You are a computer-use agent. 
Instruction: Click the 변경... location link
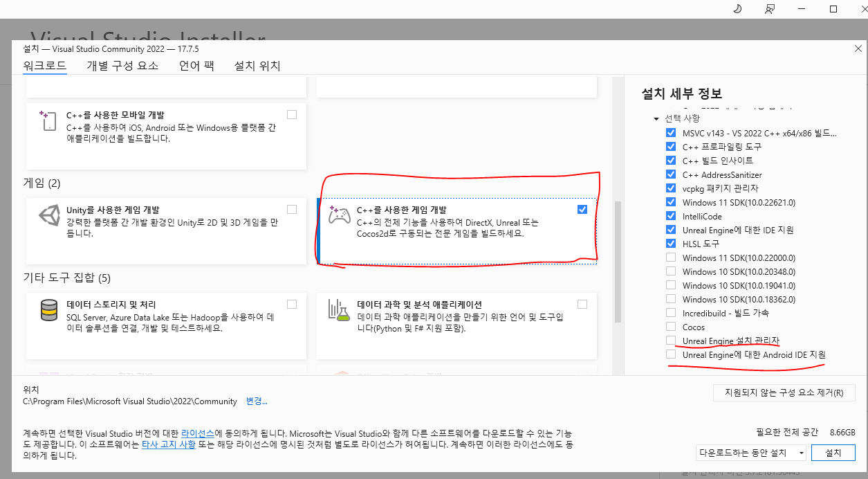pyautogui.click(x=257, y=401)
